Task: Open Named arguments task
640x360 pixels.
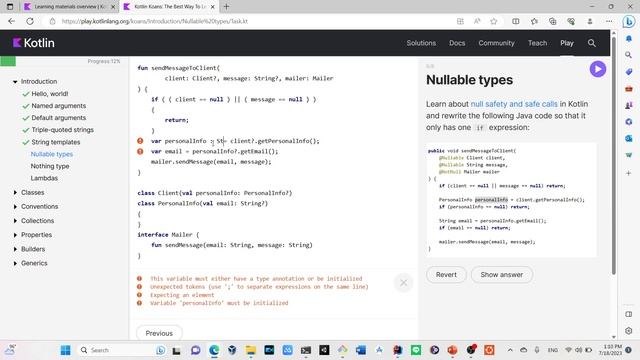Action: tap(59, 106)
